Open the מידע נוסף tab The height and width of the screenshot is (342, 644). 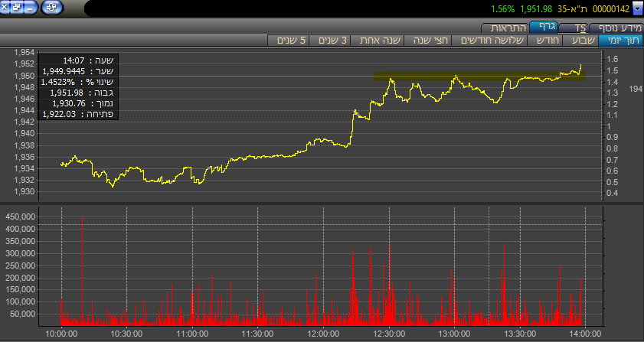[x=616, y=28]
